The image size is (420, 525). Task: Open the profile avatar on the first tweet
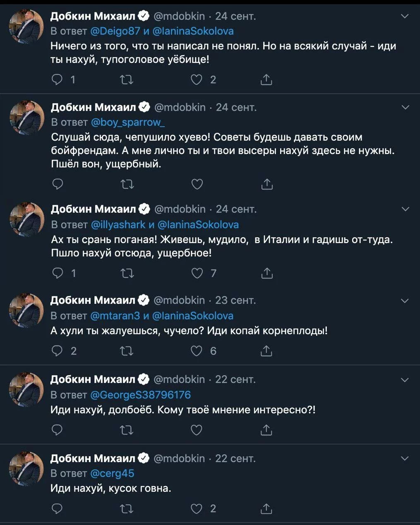[x=26, y=26]
